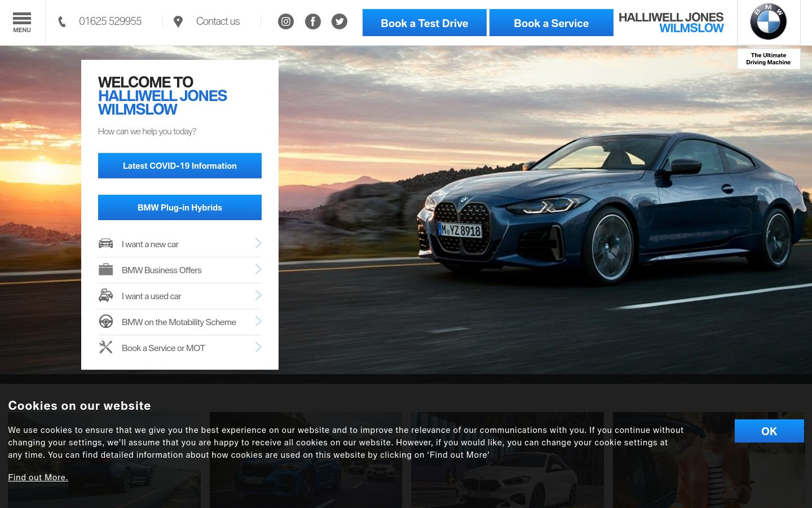Accept cookies with the OK button
Image resolution: width=812 pixels, height=508 pixels.
tap(769, 431)
